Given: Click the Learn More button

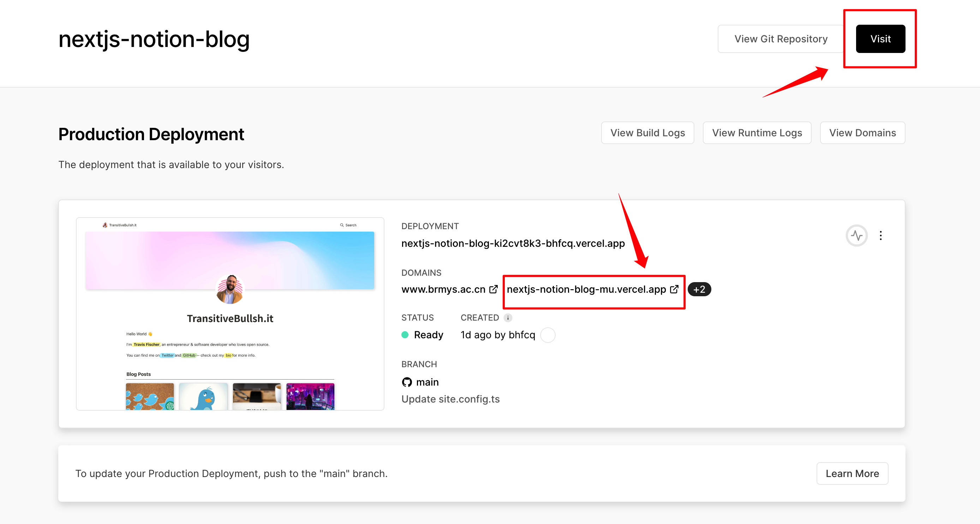Looking at the screenshot, I should 852,474.
